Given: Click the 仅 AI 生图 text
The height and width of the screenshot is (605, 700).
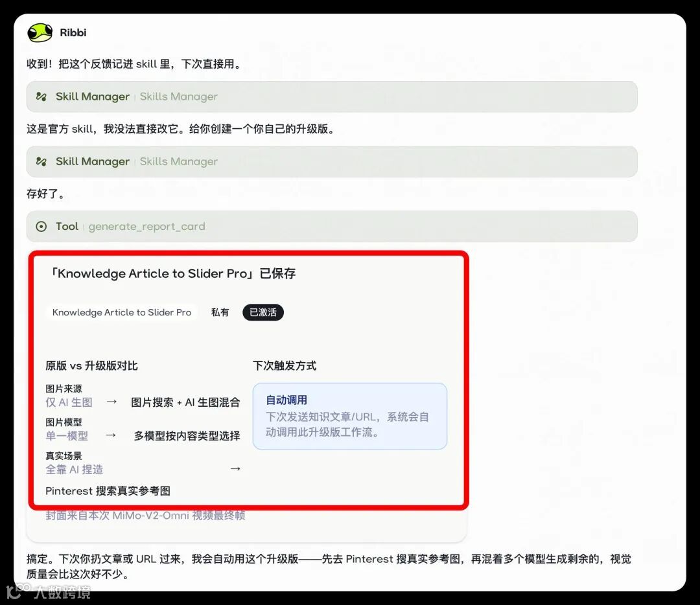Looking at the screenshot, I should click(x=69, y=402).
